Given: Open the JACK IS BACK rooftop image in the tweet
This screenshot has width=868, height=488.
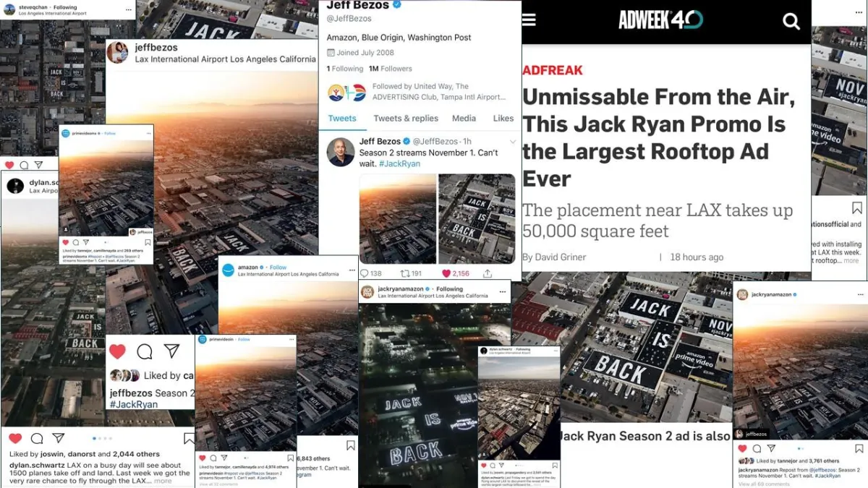Looking at the screenshot, I should 477,219.
